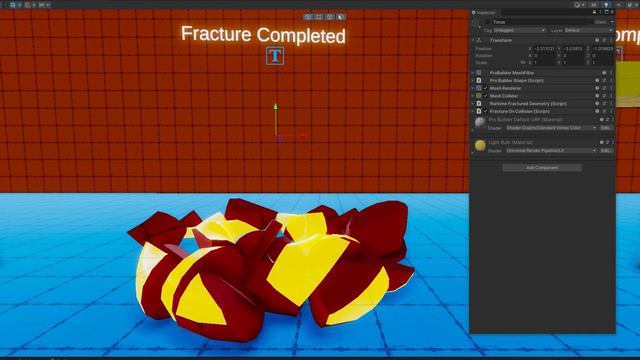Disable the Mesh Collider component checkbox
This screenshot has height=360, width=640.
pos(486,96)
